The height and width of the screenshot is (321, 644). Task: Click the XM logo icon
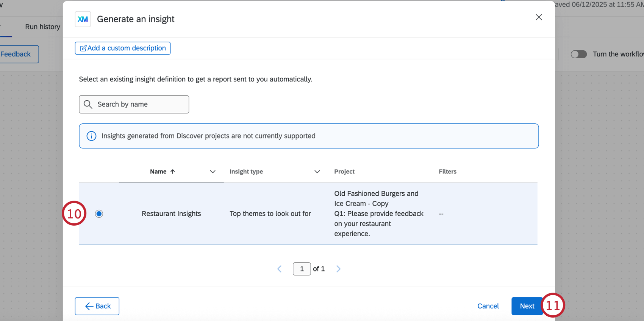[83, 19]
